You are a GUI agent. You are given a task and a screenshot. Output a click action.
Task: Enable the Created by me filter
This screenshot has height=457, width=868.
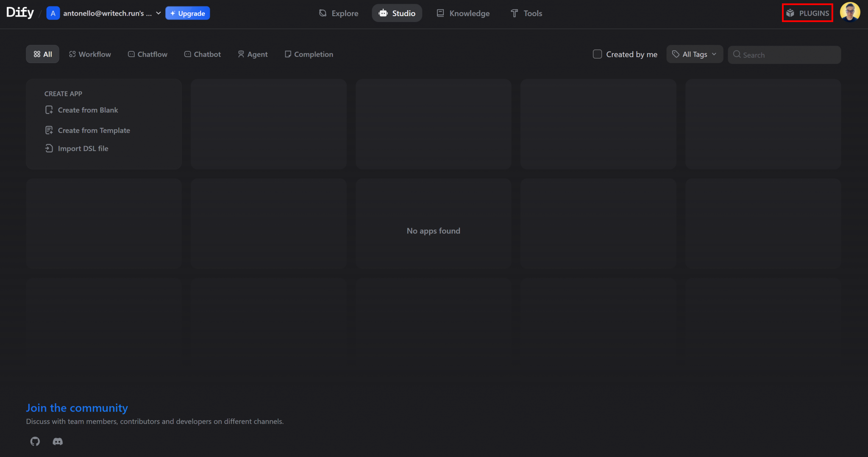598,54
